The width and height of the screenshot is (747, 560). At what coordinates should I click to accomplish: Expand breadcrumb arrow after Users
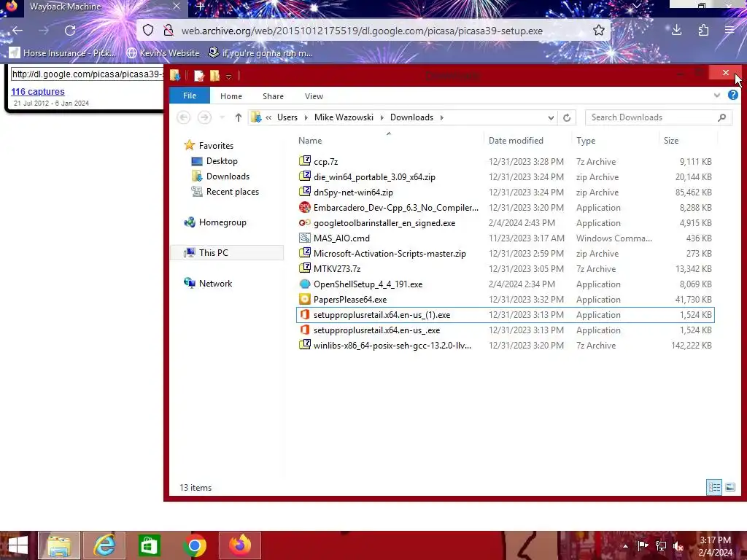pos(306,117)
